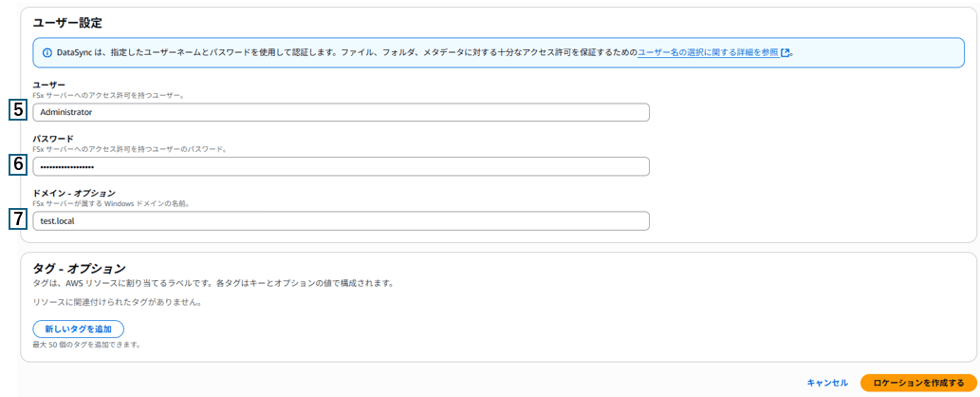
Task: Click the リソースに関連付けられたタグがありません message
Action: click(118, 302)
